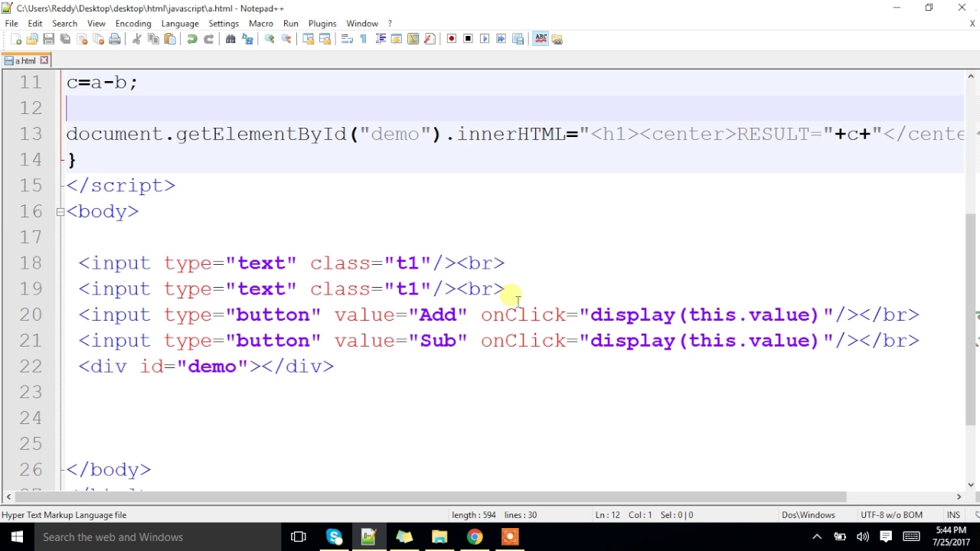The height and width of the screenshot is (551, 980).
Task: Click line number 13 in margin
Action: coord(31,134)
